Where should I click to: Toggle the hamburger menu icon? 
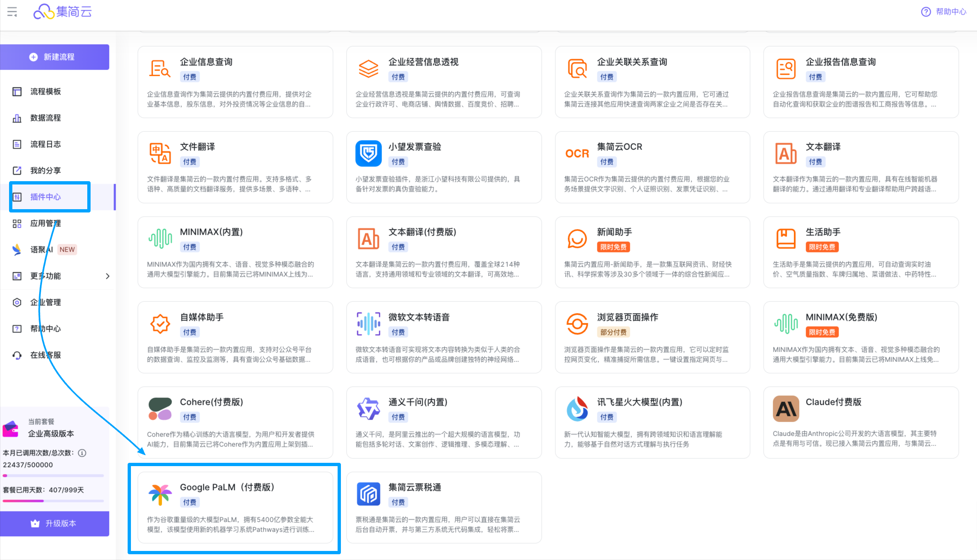click(12, 12)
